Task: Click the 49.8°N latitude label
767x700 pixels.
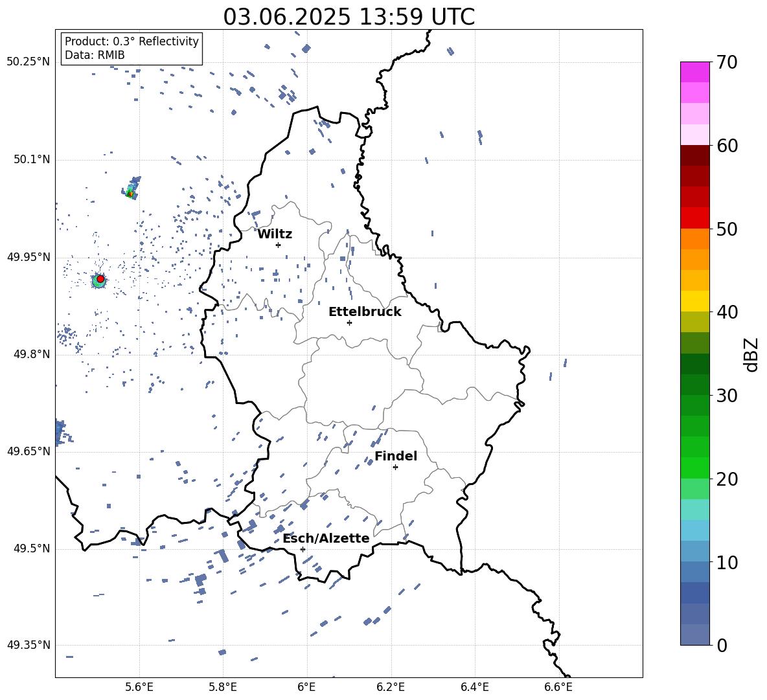Action: (32, 354)
